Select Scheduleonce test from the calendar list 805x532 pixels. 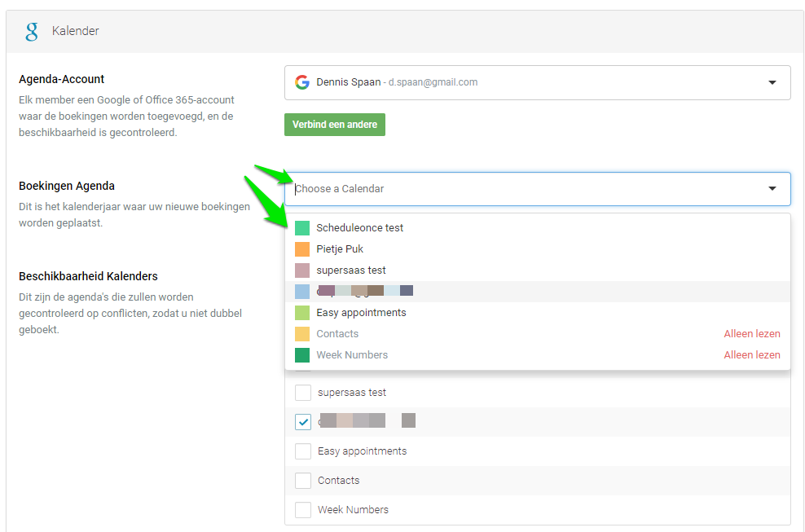pos(360,228)
